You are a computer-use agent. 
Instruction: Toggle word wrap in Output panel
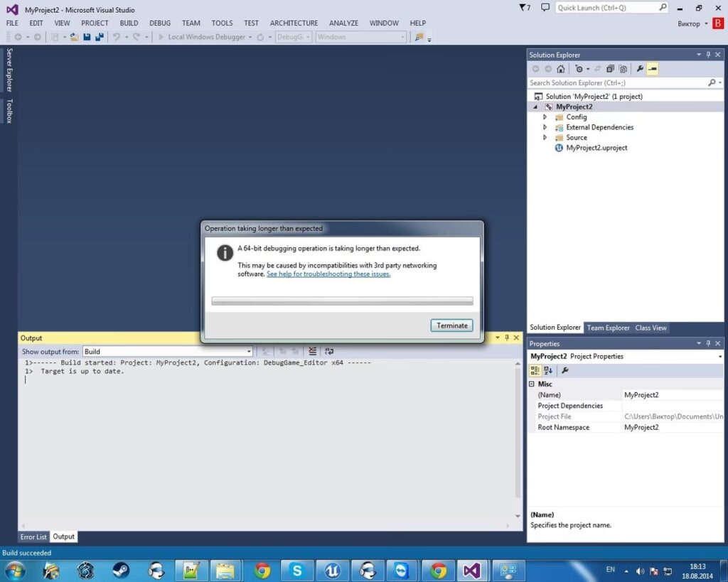coord(329,351)
